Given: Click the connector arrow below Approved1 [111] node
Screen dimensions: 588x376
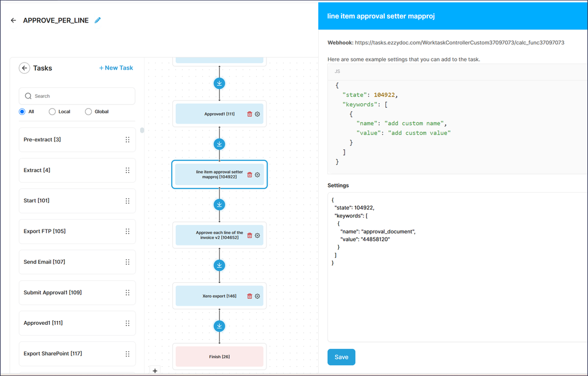Looking at the screenshot, I should 219,144.
